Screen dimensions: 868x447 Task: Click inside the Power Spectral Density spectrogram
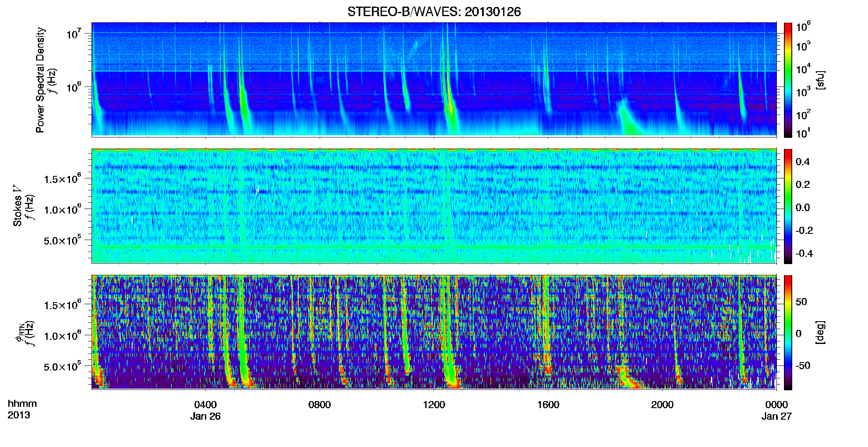coord(434,79)
